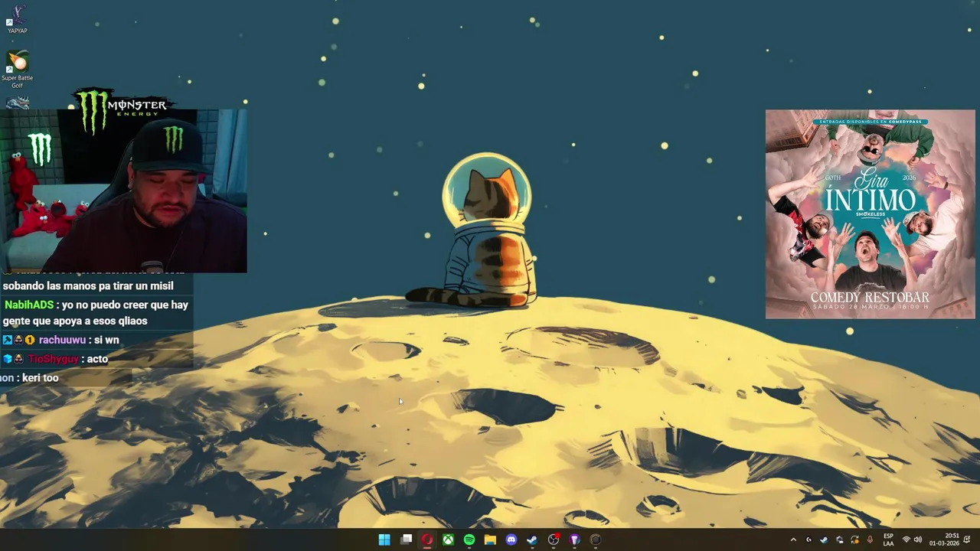Click the Steam icon in system tray
980x551 pixels.
pos(824,540)
